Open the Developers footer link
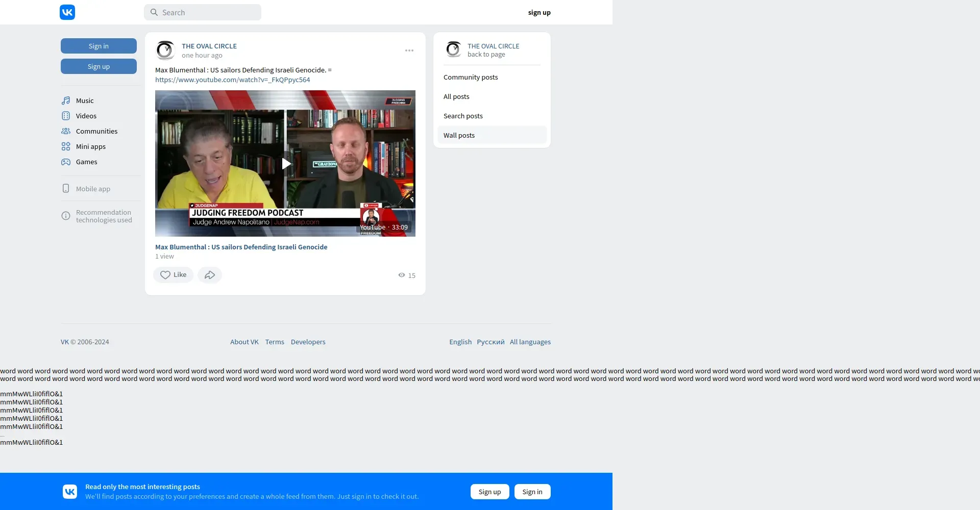The width and height of the screenshot is (980, 510). pos(308,342)
